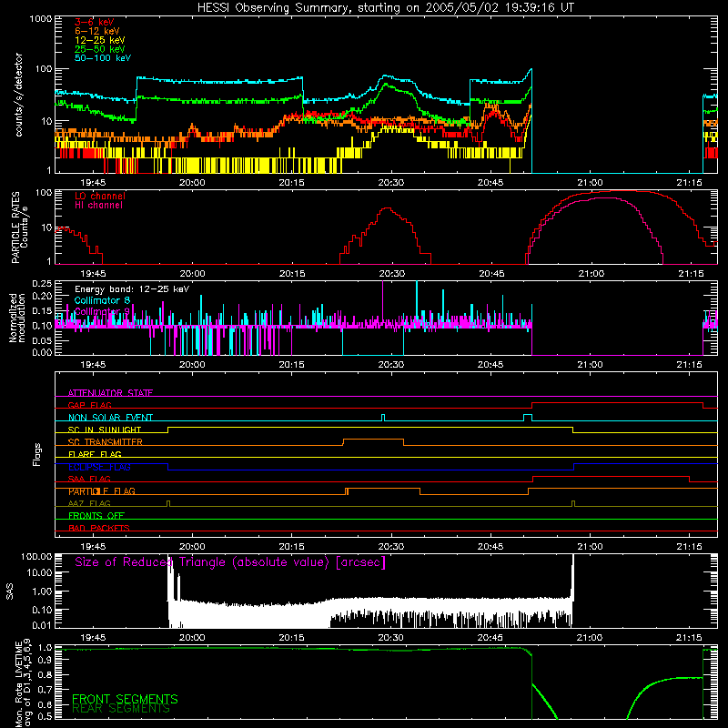Select the '25-50 keV' green legend label
Image resolution: width=728 pixels, height=728 pixels.
[100, 49]
